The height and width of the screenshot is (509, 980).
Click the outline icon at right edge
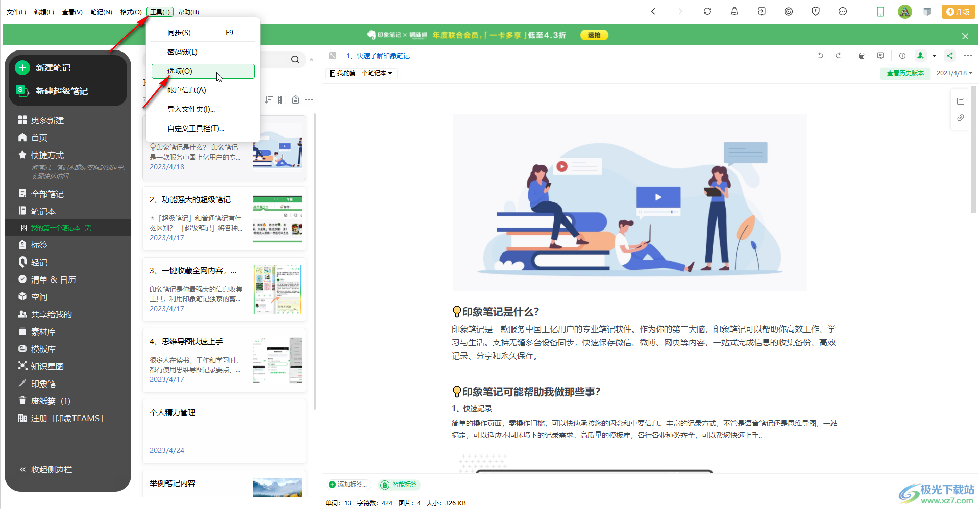(961, 101)
